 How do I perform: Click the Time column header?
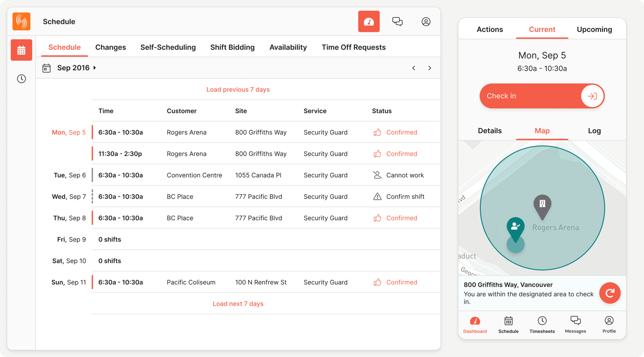[106, 111]
